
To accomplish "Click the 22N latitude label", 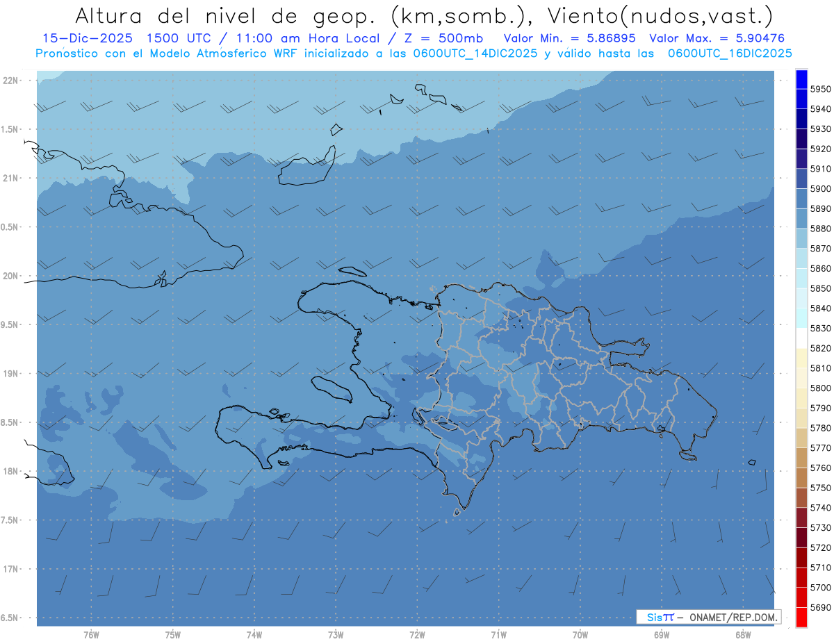I will point(10,81).
